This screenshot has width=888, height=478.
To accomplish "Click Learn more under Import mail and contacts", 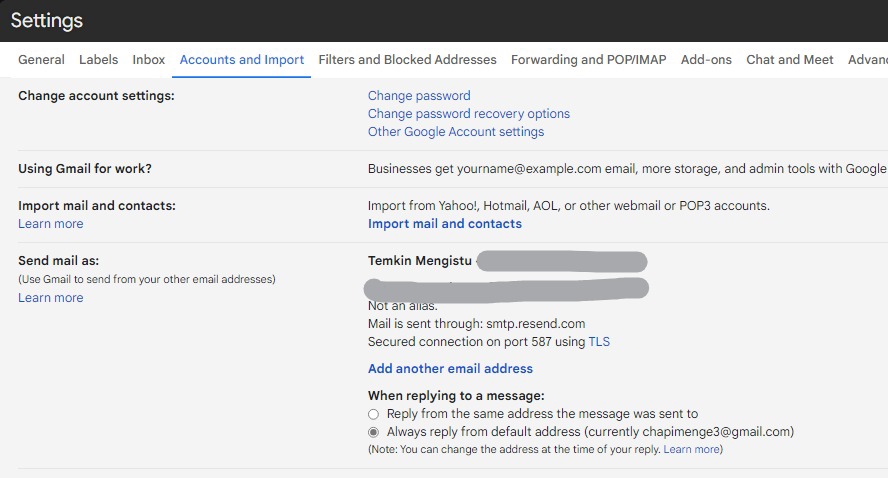I will tap(51, 224).
